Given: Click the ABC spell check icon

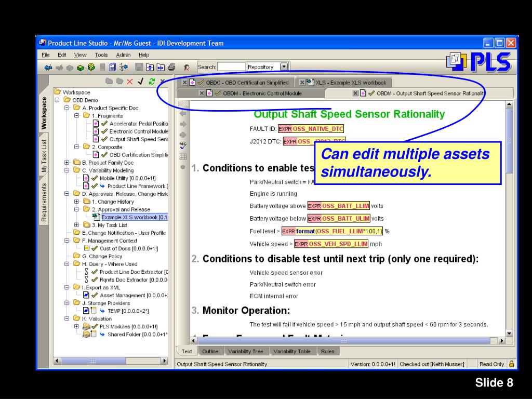Looking at the screenshot, I should point(183,145).
